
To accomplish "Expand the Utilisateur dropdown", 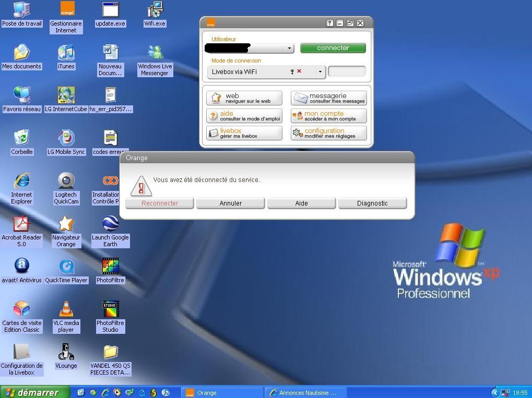I will click(x=289, y=49).
